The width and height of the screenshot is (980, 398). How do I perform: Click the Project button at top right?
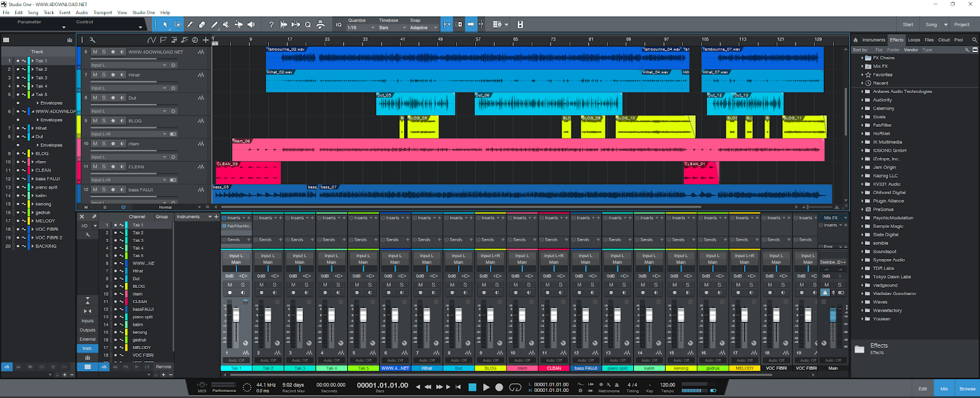[962, 24]
